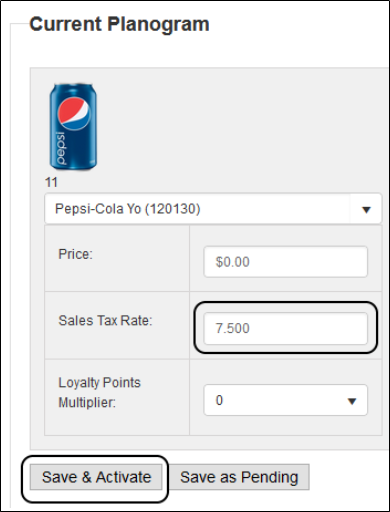Click the Price label
Viewport: 390px width, 512px height.
tap(75, 254)
